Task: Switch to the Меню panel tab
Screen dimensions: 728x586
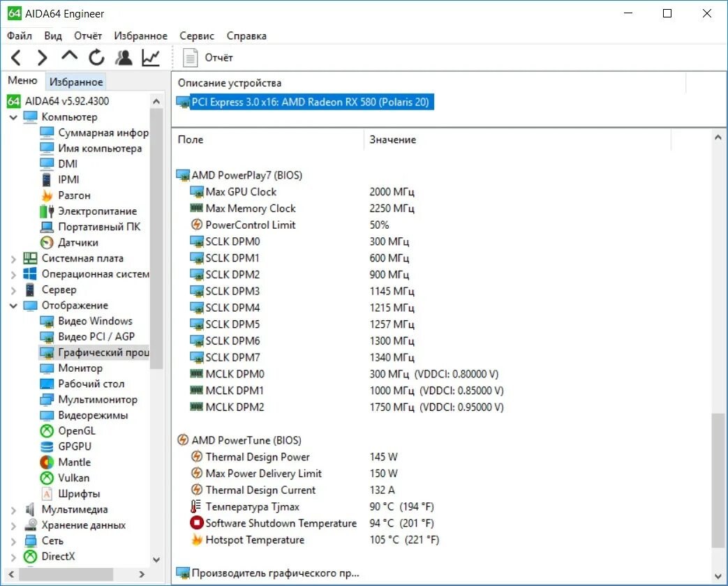Action: pos(22,80)
